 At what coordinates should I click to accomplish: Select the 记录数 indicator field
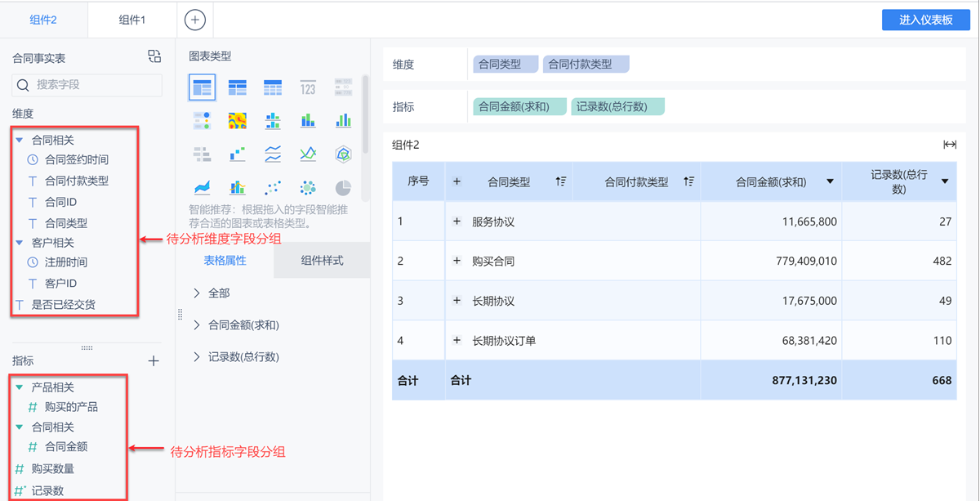pos(47,491)
